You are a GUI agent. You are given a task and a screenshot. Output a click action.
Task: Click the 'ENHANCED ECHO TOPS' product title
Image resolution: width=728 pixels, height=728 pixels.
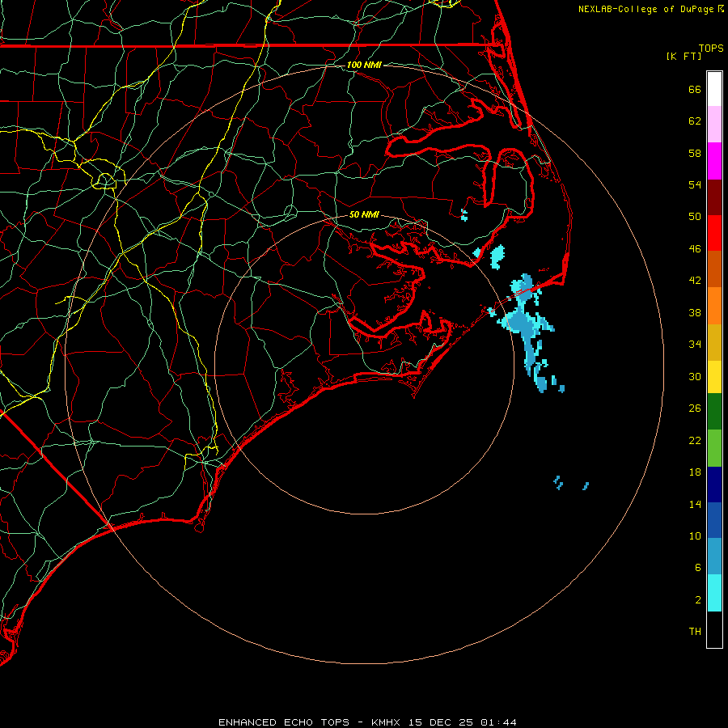pyautogui.click(x=284, y=722)
